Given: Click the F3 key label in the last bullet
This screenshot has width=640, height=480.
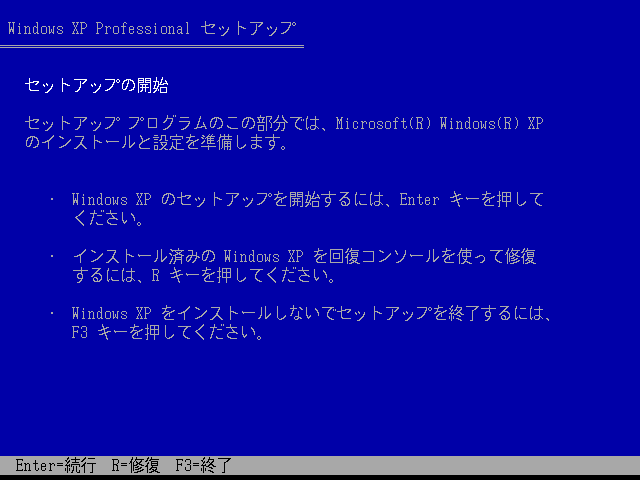Looking at the screenshot, I should 80,333.
